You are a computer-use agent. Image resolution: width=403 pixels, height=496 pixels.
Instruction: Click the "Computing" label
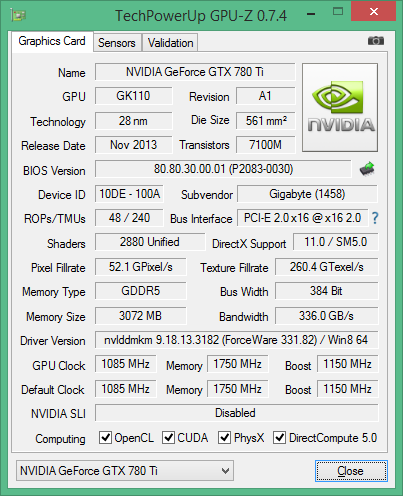(x=60, y=439)
